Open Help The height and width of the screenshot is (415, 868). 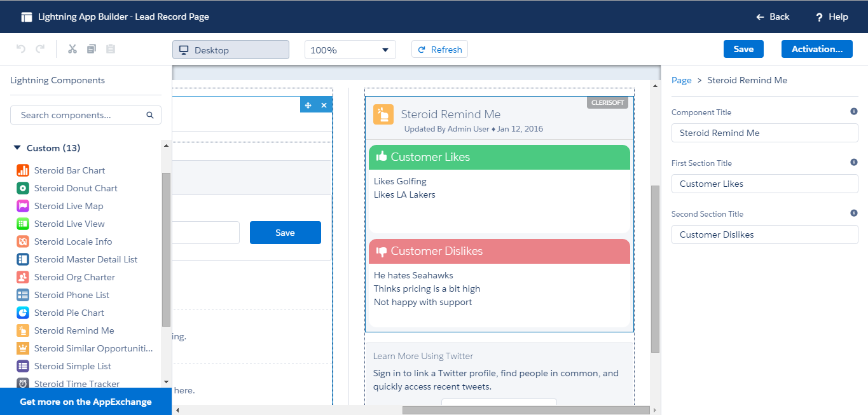click(832, 17)
